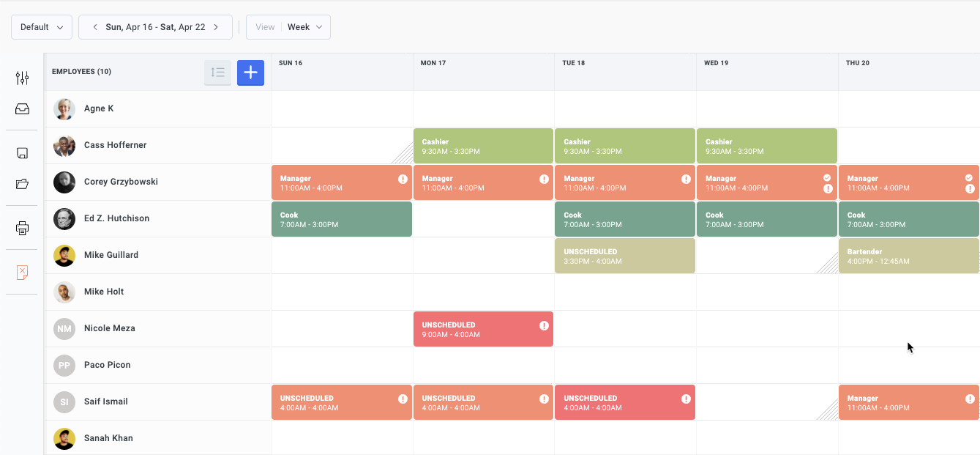This screenshot has height=455, width=980.
Task: Click the save schedule floppy disk icon
Action: pyautogui.click(x=22, y=153)
